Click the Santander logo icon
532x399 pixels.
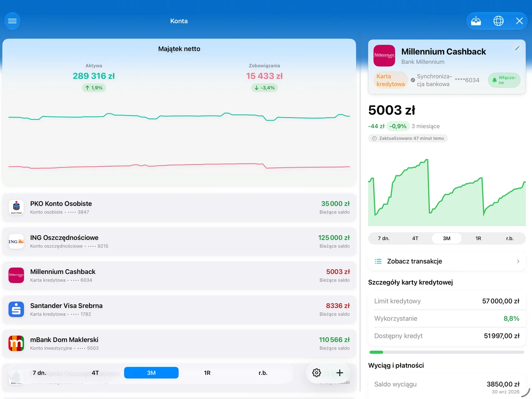[16, 309]
